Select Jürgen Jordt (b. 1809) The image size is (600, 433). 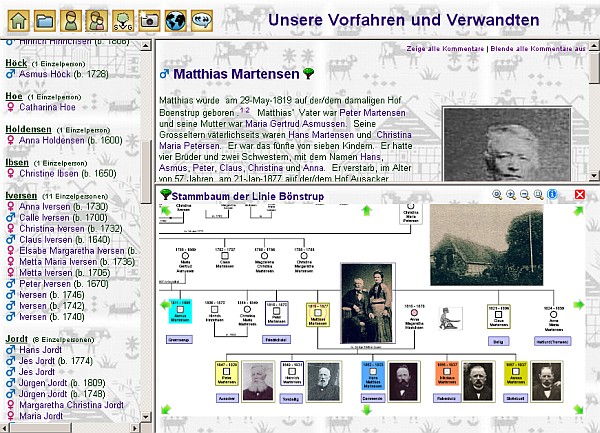point(62,383)
